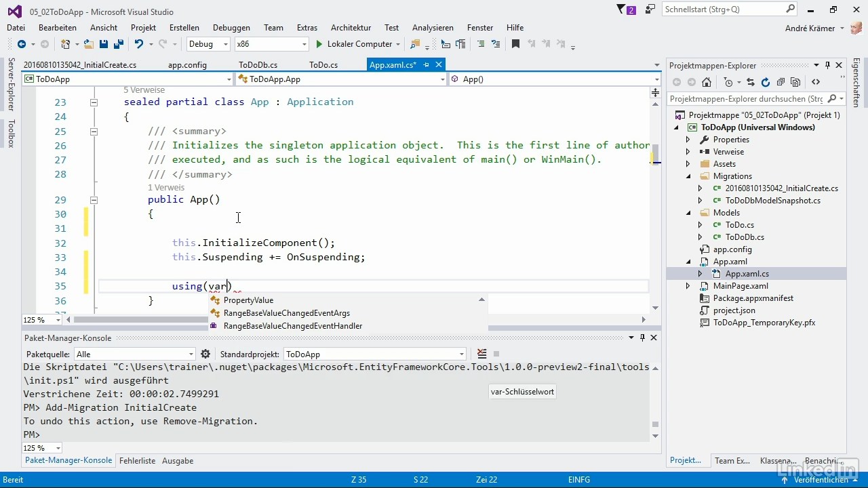Screen dimensions: 868x488
Task: Pin the App.xaml.cs tab
Action: point(427,65)
